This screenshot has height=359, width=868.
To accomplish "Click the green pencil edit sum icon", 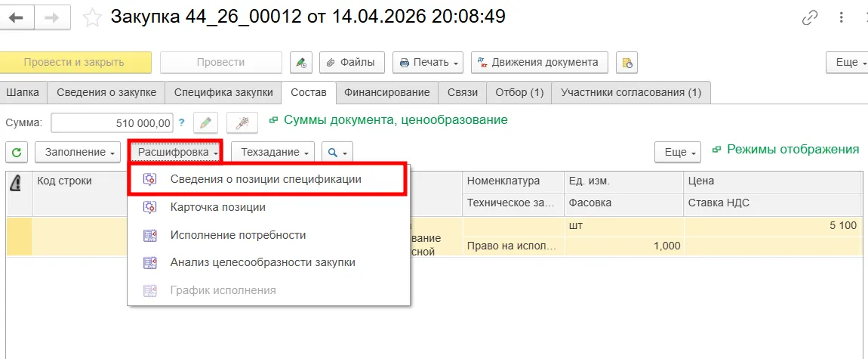I will pyautogui.click(x=205, y=123).
